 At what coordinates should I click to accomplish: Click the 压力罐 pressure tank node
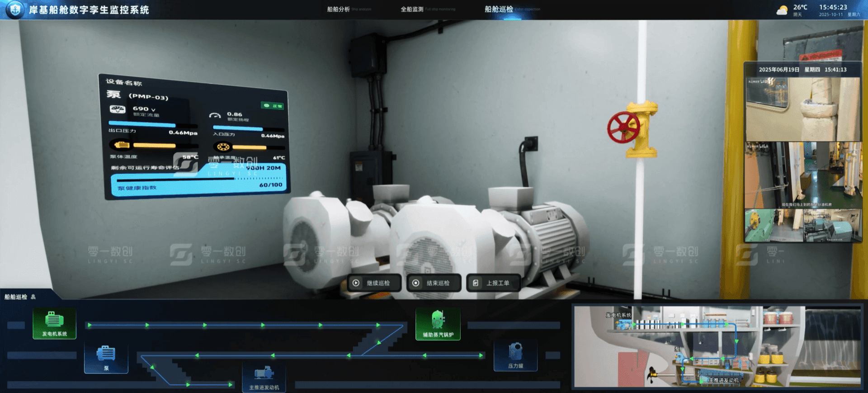515,355
